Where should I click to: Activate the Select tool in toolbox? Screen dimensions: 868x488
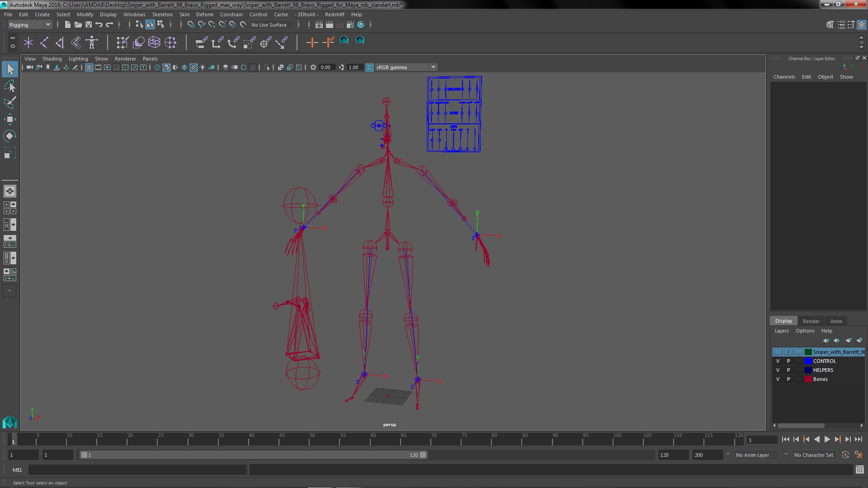click(x=10, y=69)
